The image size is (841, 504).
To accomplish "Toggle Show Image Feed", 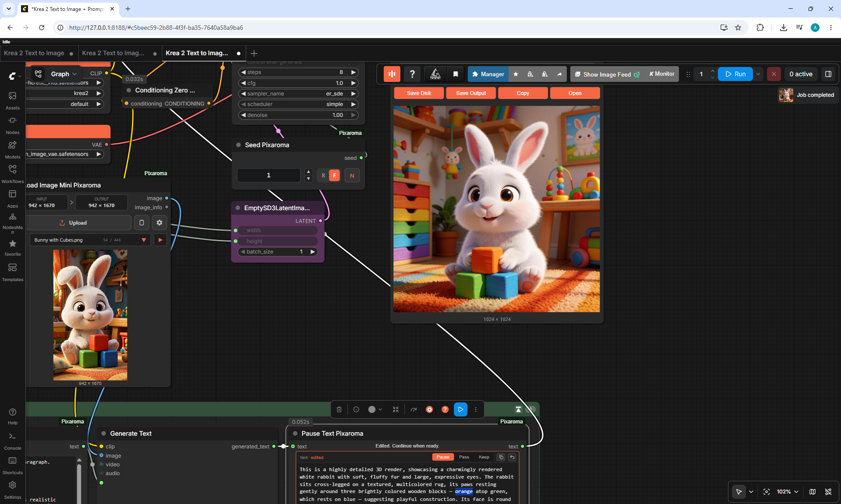I will pyautogui.click(x=607, y=74).
